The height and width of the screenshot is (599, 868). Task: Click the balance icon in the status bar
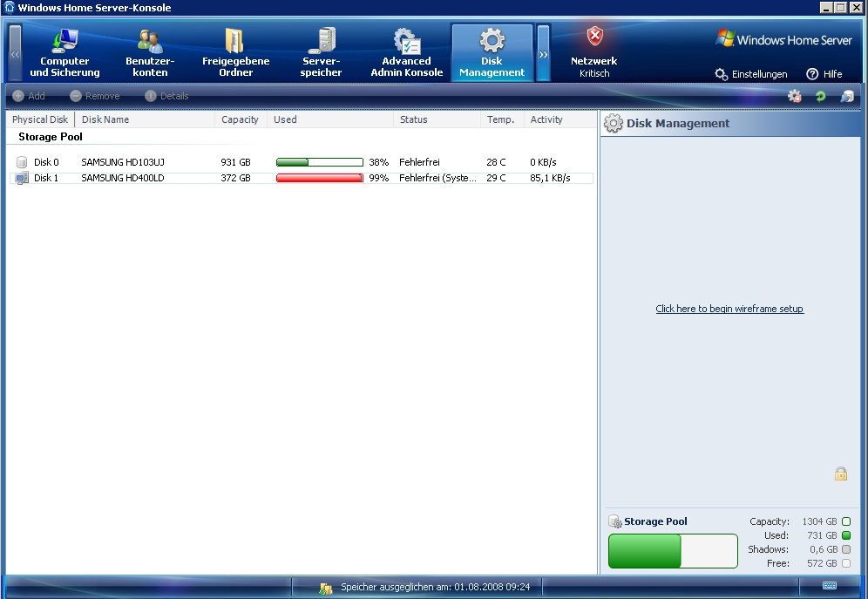click(326, 588)
